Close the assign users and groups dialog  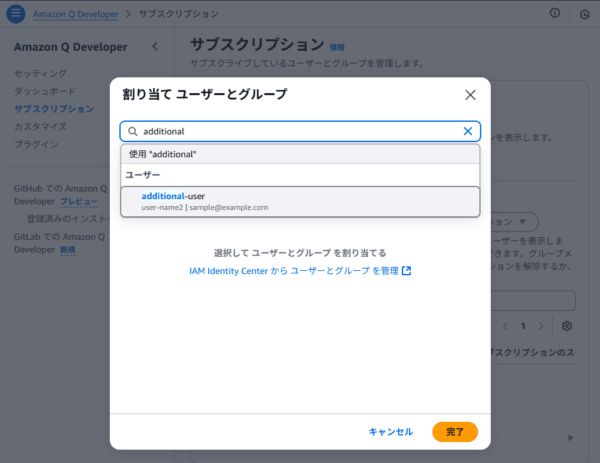pyautogui.click(x=470, y=95)
